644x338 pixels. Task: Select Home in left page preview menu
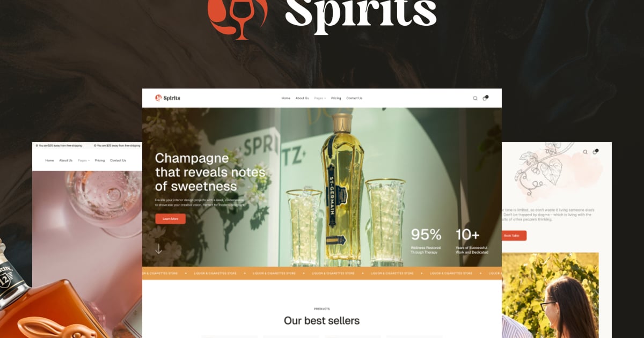[49, 160]
